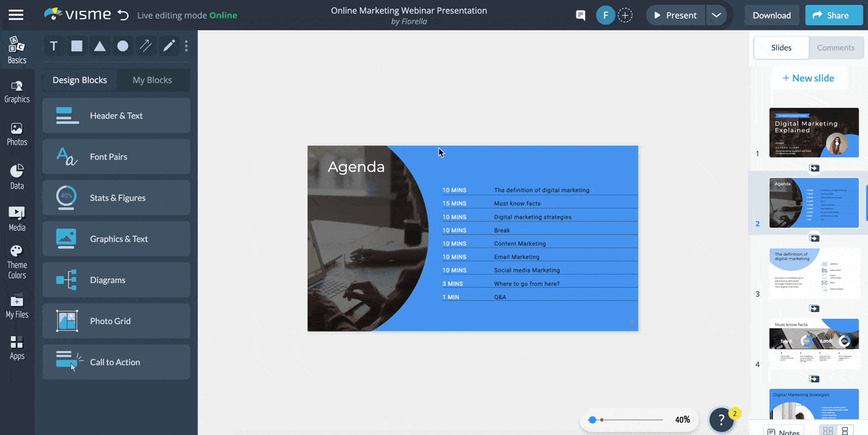Viewport: 868px width, 435px height.
Task: Switch to the Comments tab
Action: (x=835, y=48)
